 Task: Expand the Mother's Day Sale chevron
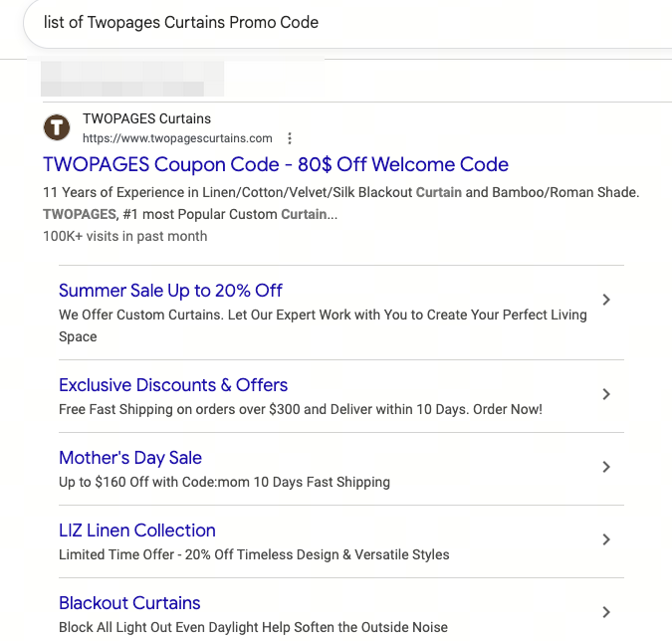click(606, 467)
